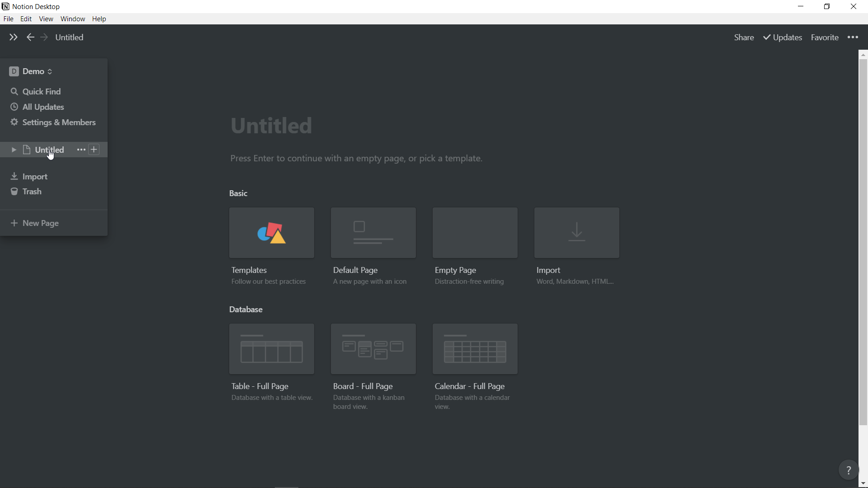Open Settings & Members

[54, 122]
